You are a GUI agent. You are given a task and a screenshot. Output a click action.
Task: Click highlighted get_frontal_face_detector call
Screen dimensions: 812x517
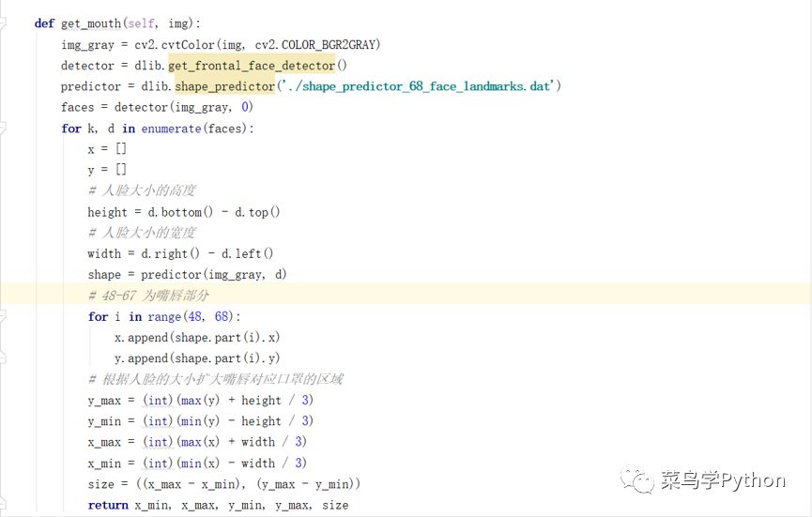pyautogui.click(x=252, y=66)
